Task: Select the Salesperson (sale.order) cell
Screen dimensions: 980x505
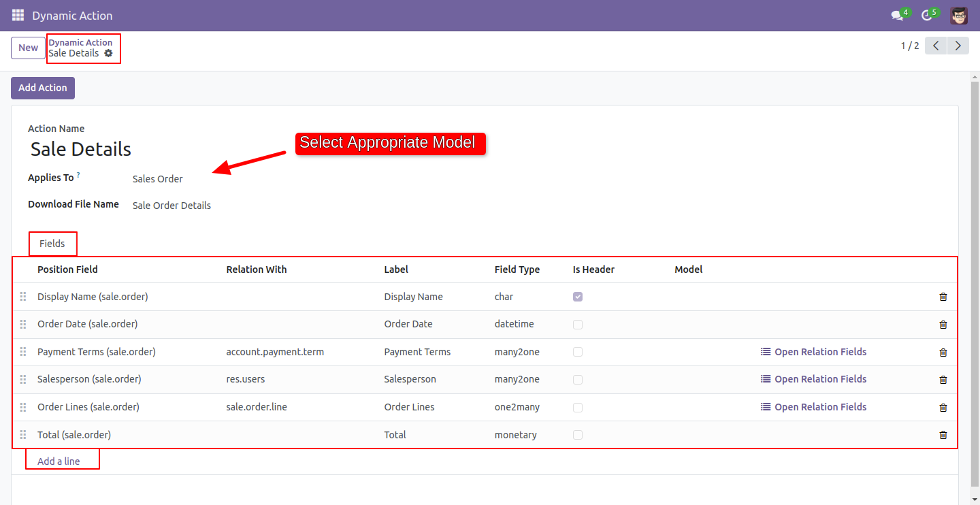Action: pyautogui.click(x=89, y=379)
